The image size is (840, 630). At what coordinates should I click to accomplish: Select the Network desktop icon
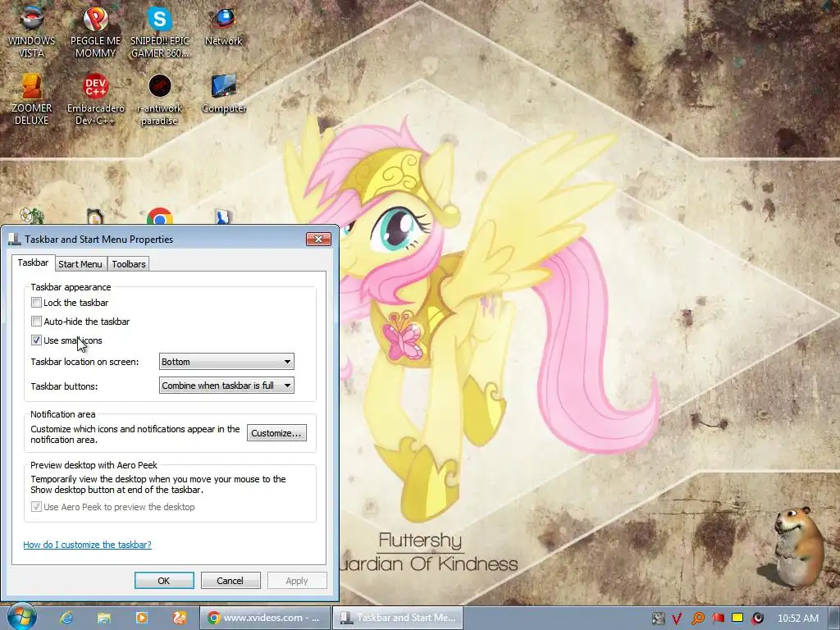point(223,27)
